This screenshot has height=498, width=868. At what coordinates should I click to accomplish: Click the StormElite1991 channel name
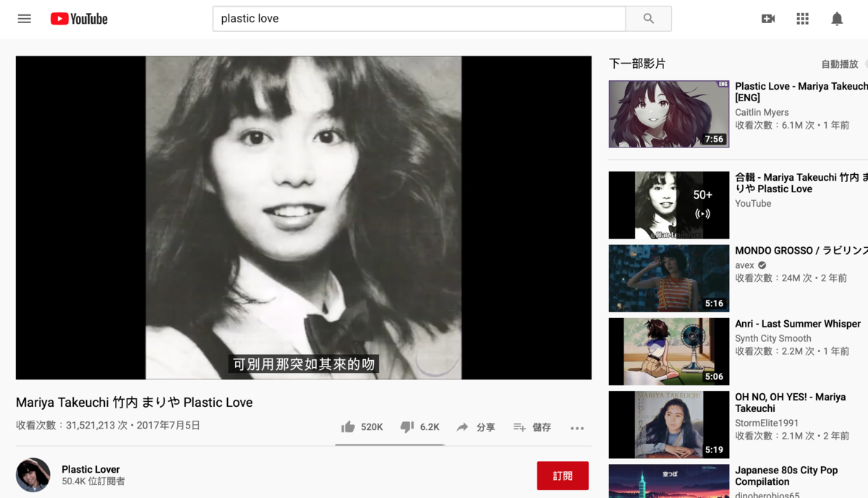pyautogui.click(x=767, y=423)
